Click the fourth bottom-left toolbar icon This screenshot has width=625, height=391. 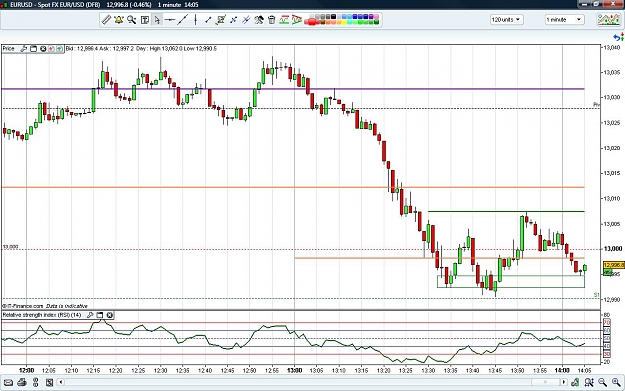(x=49, y=383)
